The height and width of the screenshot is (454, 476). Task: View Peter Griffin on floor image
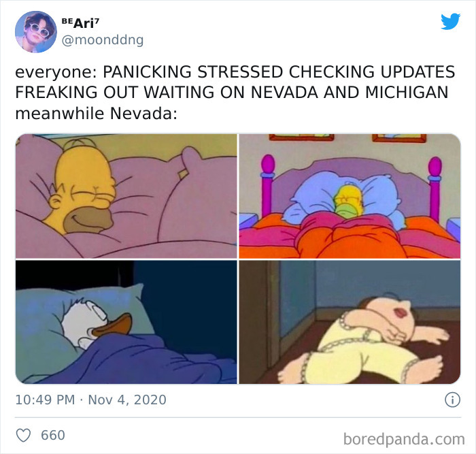pos(350,322)
